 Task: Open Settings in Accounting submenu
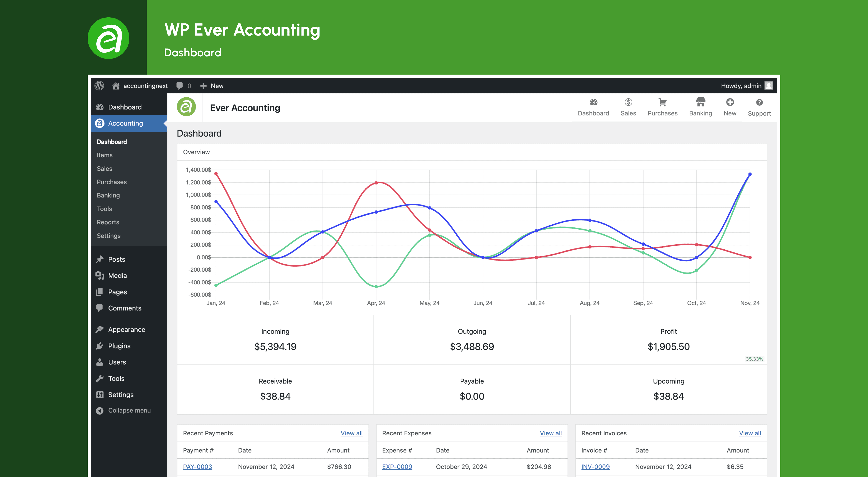click(x=108, y=236)
